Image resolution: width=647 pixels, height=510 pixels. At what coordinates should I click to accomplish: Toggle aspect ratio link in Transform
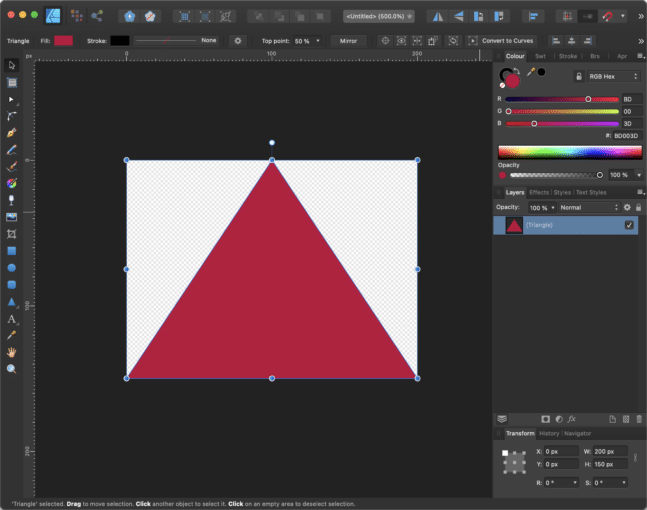coord(635,458)
